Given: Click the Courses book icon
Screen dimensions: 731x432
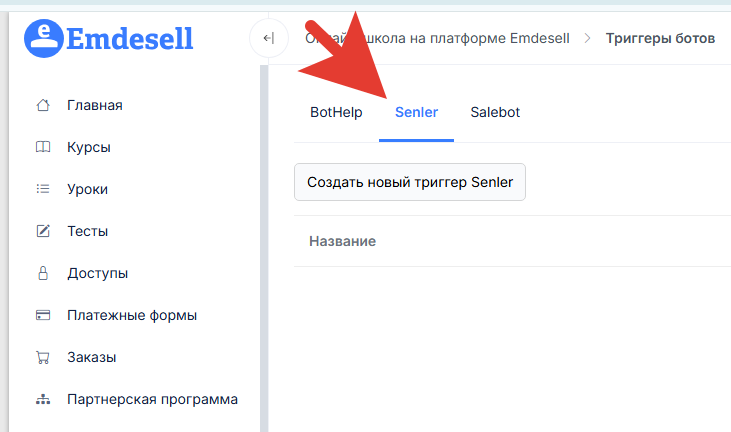Looking at the screenshot, I should pyautogui.click(x=42, y=147).
